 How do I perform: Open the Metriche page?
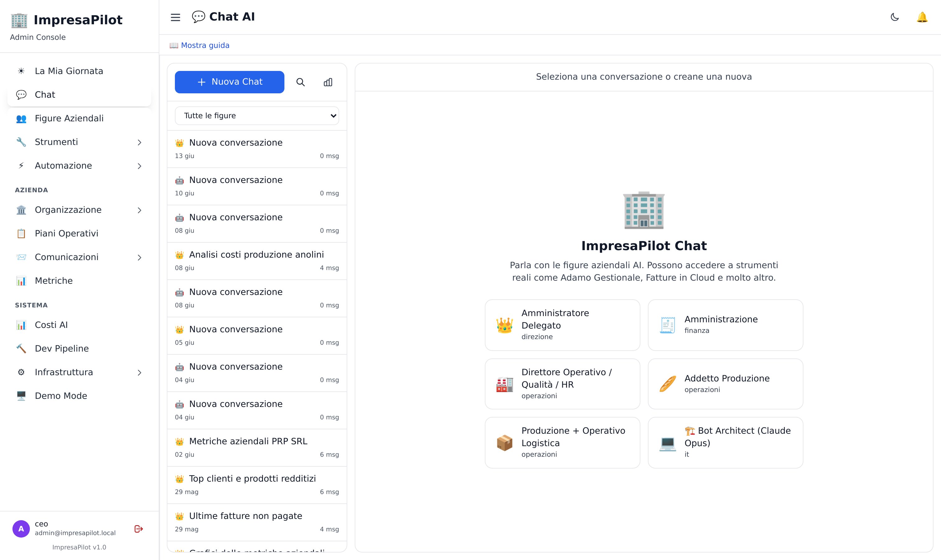coord(79,281)
